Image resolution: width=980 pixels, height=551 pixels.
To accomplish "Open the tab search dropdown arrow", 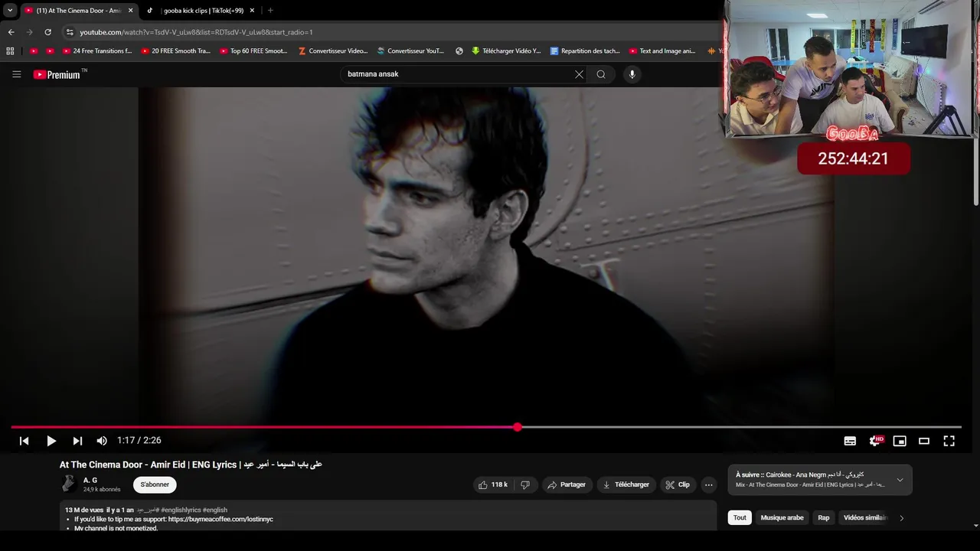I will [10, 11].
